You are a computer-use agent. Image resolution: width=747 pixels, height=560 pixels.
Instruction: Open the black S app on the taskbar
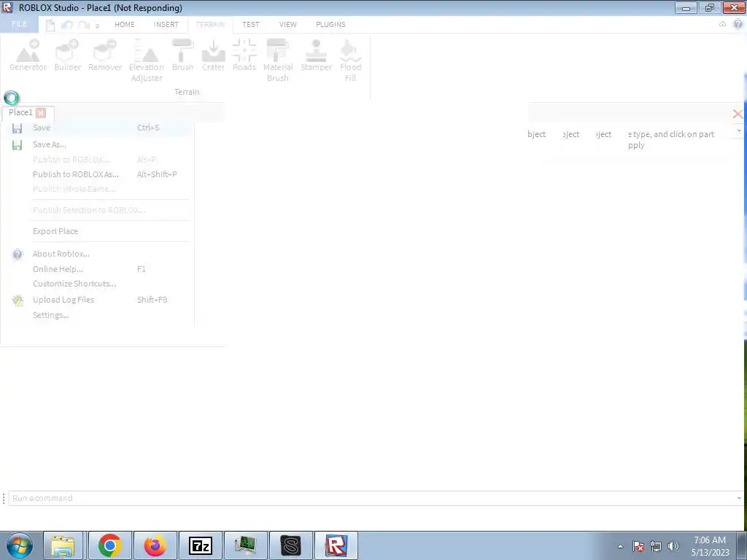click(x=291, y=545)
